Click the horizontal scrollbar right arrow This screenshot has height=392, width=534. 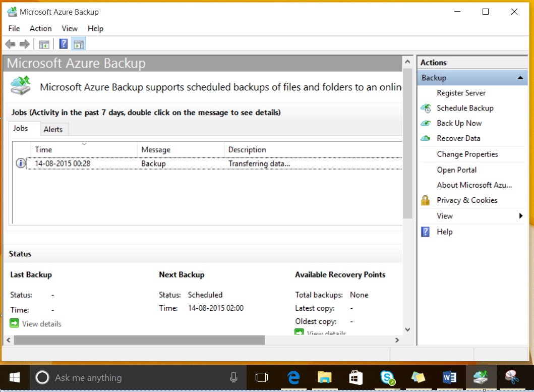[397, 340]
